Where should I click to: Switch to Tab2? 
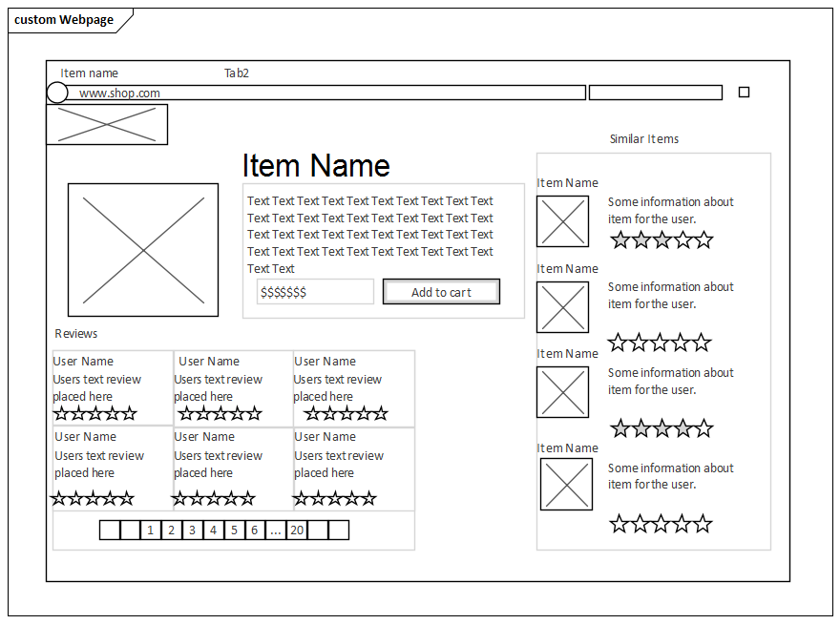[x=236, y=73]
